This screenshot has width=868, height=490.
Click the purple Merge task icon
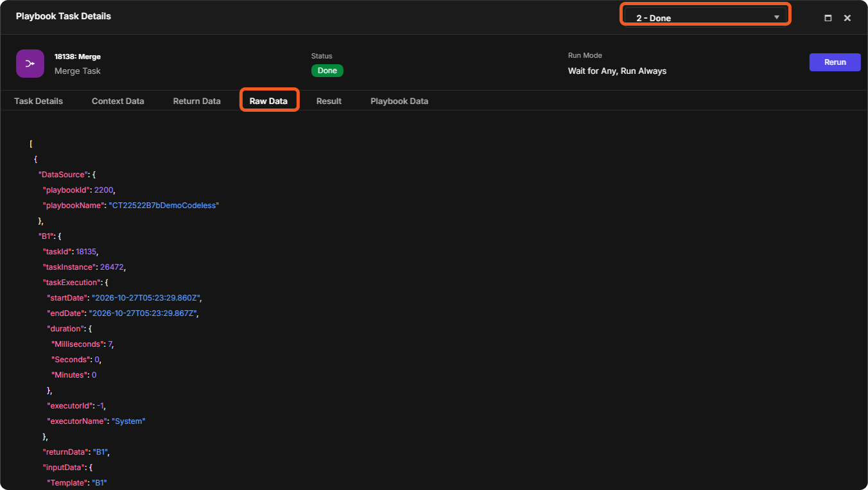[x=30, y=64]
